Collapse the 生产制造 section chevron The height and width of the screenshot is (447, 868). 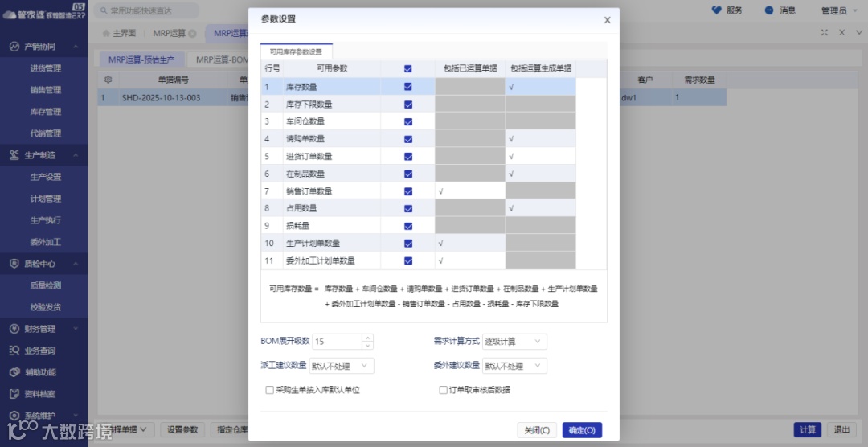[76, 155]
